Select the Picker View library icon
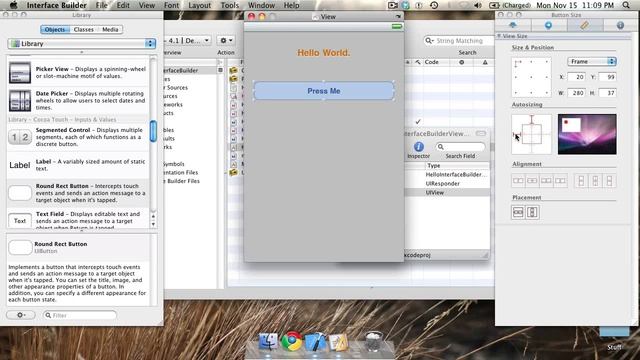 (x=20, y=73)
